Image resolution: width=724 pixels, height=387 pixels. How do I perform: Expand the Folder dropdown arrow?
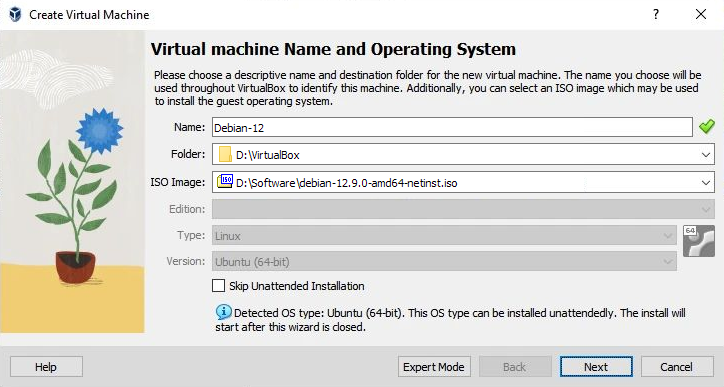coord(706,155)
